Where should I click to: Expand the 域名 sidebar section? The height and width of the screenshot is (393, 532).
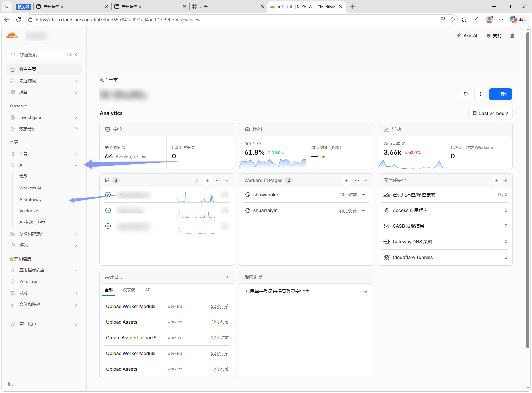44,92
